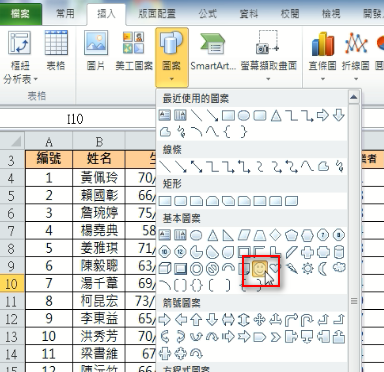Open 美工圖案 clip art

134,51
